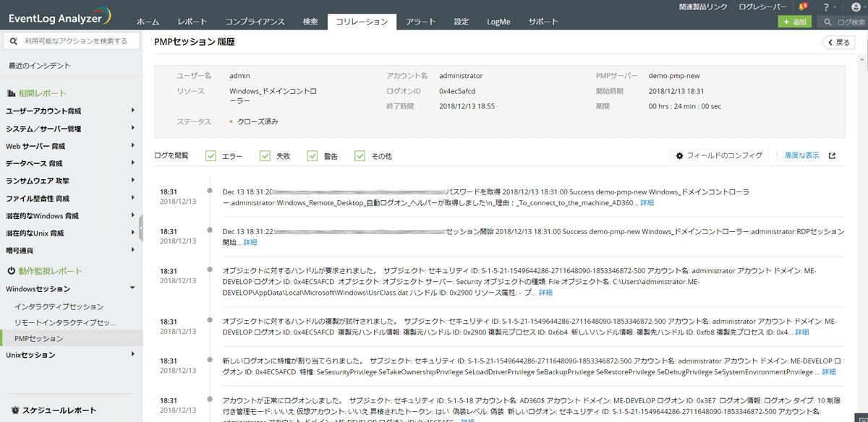Switch to the コンプライアンス tab
Image resolution: width=868 pixels, height=422 pixels.
click(x=255, y=22)
